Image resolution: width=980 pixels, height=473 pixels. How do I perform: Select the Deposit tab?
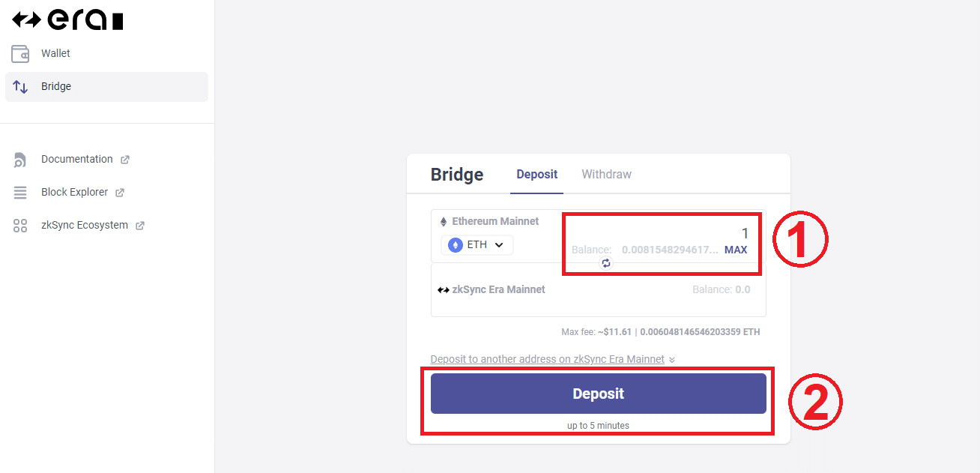(x=536, y=174)
